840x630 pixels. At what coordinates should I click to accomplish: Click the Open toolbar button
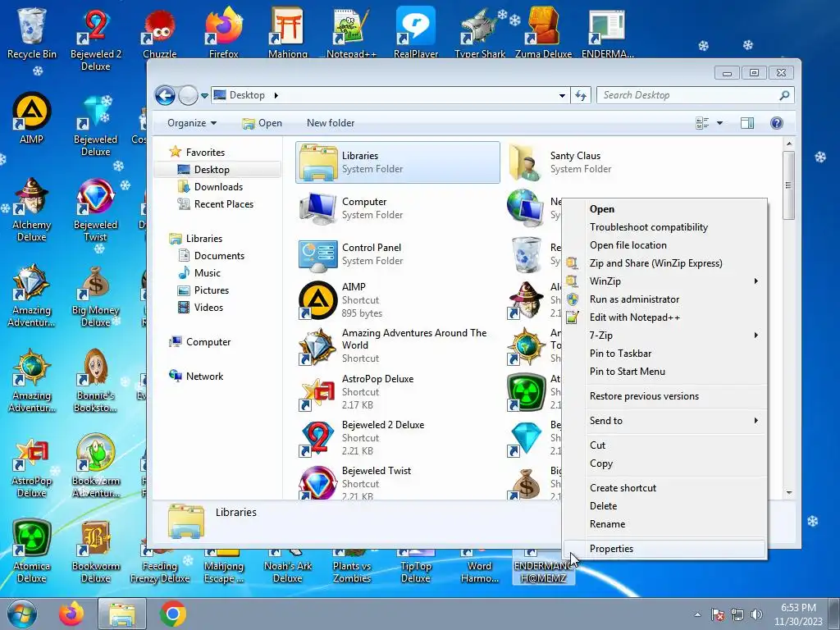(262, 123)
